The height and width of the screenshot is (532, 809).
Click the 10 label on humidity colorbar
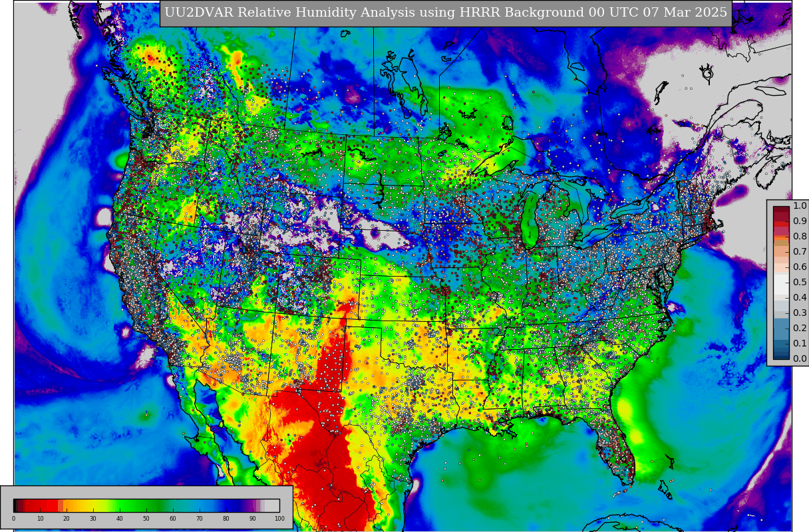pyautogui.click(x=40, y=518)
